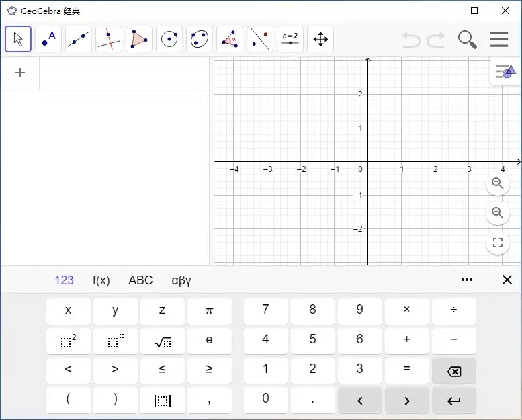The height and width of the screenshot is (420, 522).
Task: Tap the 7 key
Action: [265, 310]
